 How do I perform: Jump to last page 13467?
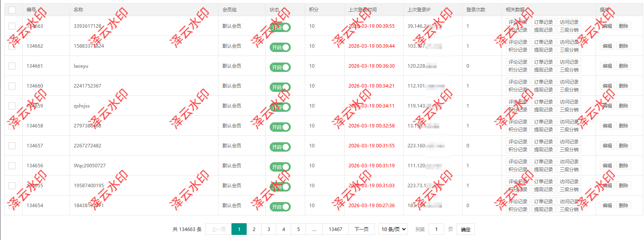click(x=335, y=229)
